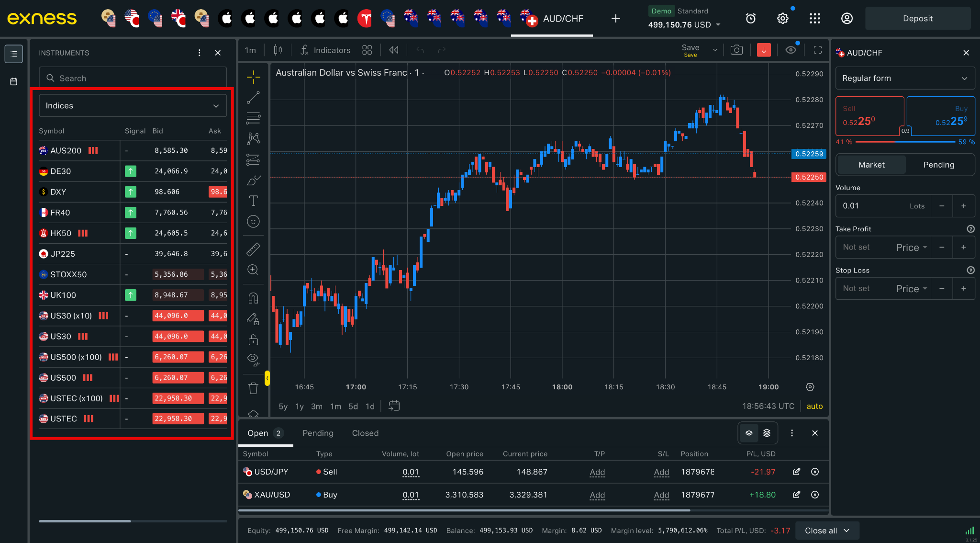Enter fullscreen chart mode
980x543 pixels.
pyautogui.click(x=818, y=50)
